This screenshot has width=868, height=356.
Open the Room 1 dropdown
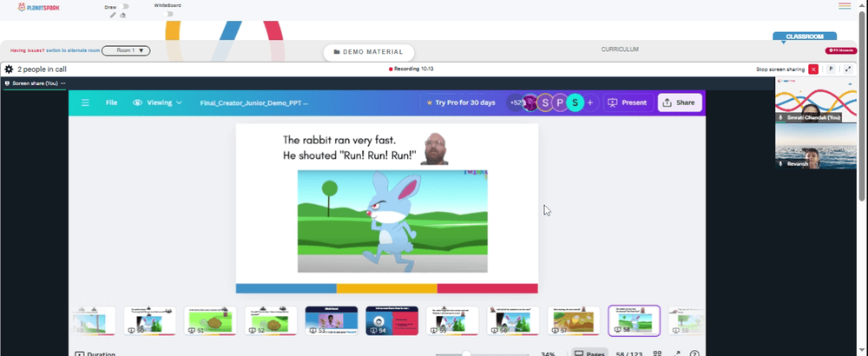126,50
